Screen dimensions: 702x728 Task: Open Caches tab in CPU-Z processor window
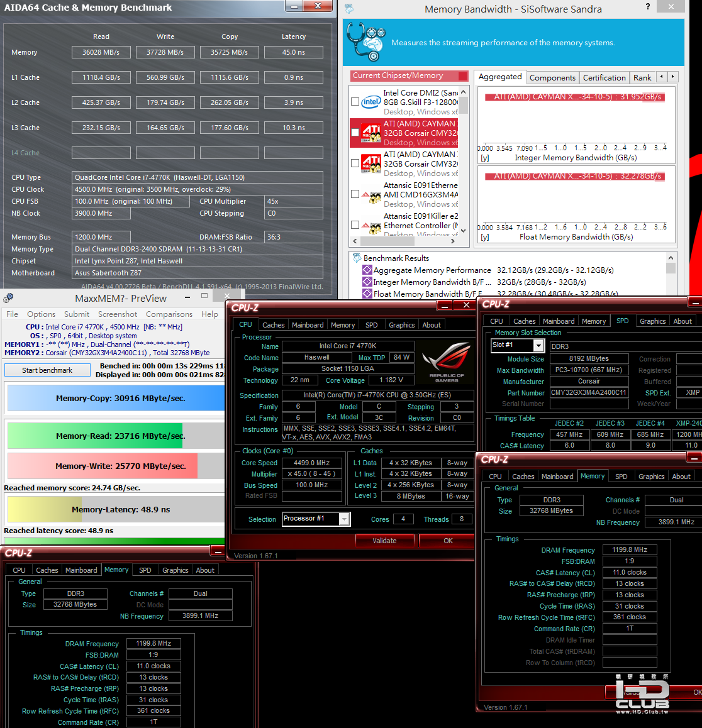click(273, 325)
